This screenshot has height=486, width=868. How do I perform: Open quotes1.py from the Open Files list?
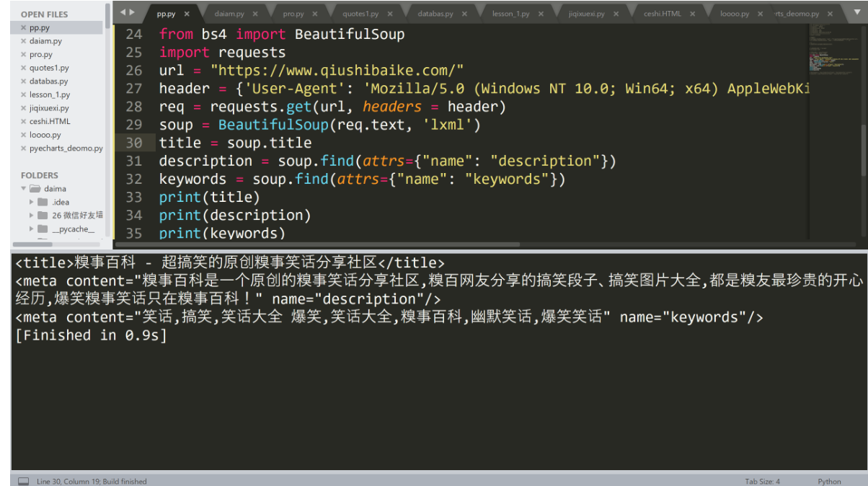49,68
